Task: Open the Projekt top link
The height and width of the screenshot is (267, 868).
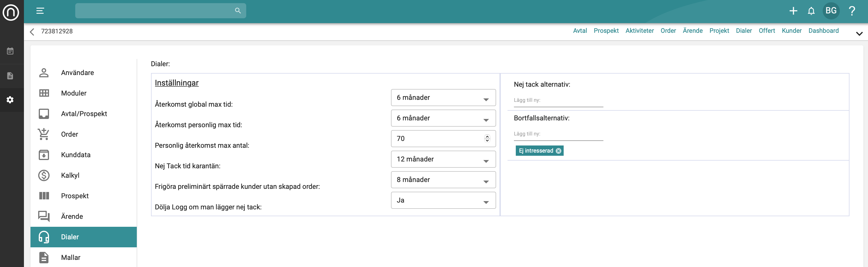Action: (x=719, y=31)
